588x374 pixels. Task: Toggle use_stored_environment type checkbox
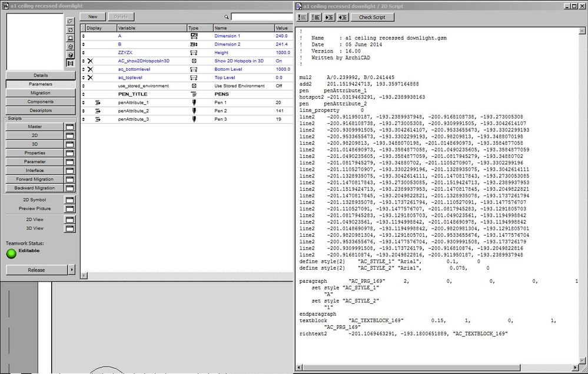pyautogui.click(x=194, y=86)
